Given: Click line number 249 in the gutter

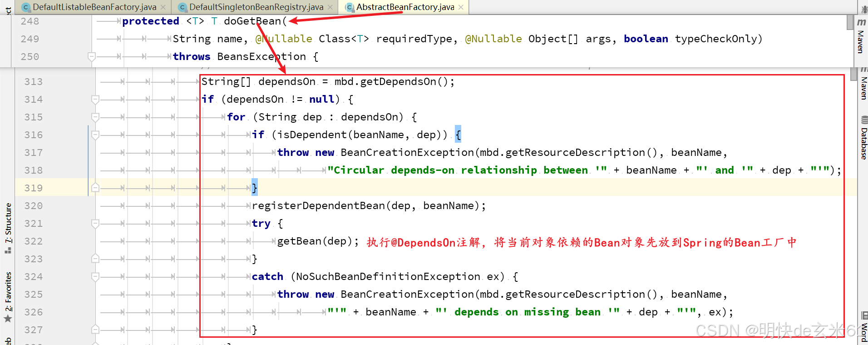Looking at the screenshot, I should (x=30, y=39).
